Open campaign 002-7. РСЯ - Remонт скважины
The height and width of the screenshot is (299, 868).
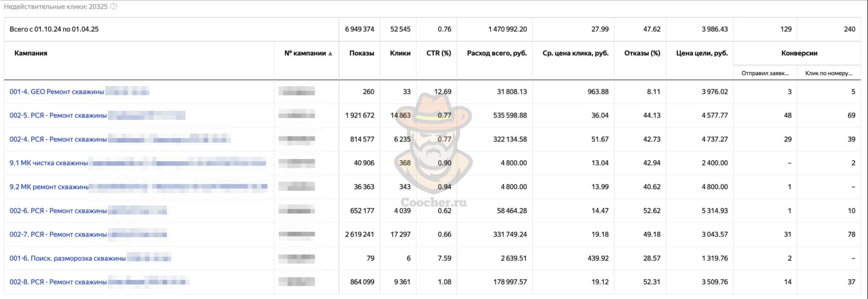[58, 234]
